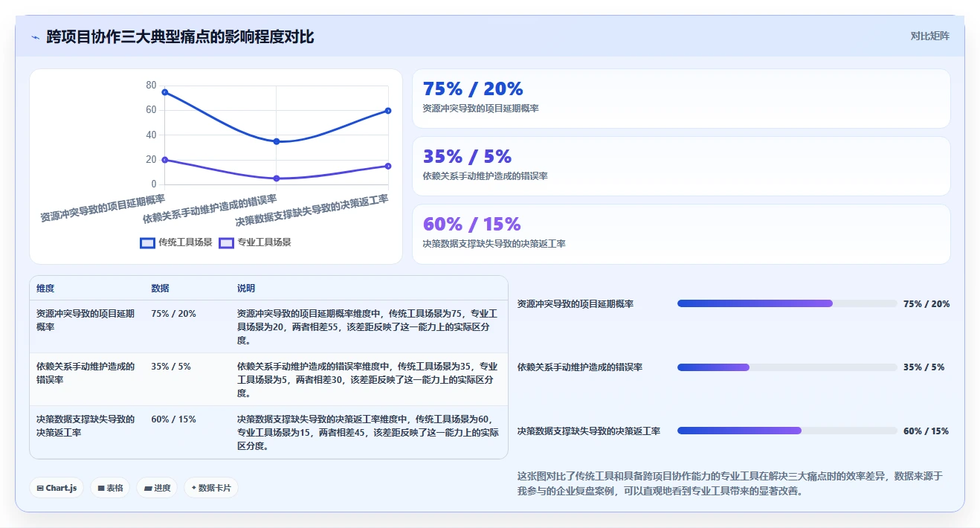Click the 35% / 5% progress value label
This screenshot has height=528, width=980.
click(924, 367)
